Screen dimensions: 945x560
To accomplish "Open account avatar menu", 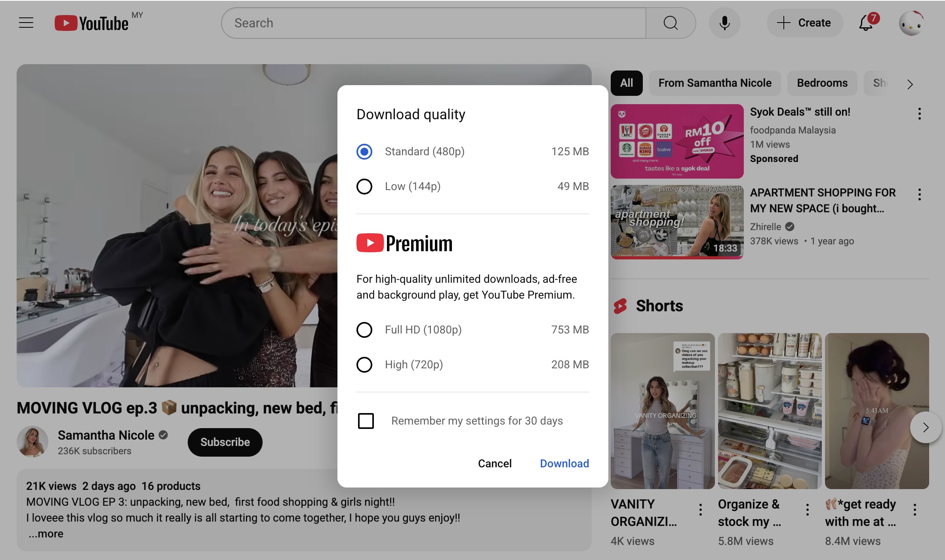I will point(912,23).
